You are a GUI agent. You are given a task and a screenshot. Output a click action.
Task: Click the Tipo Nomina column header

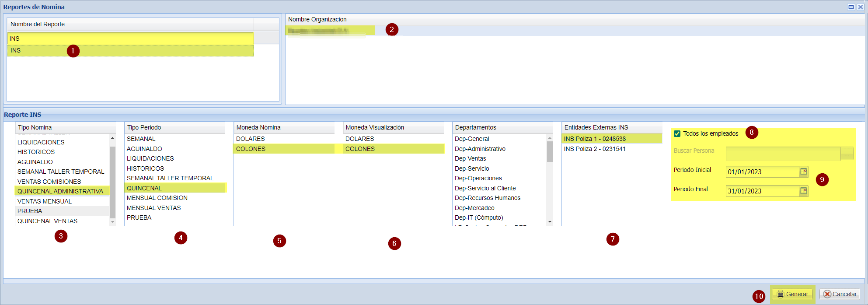(66, 127)
